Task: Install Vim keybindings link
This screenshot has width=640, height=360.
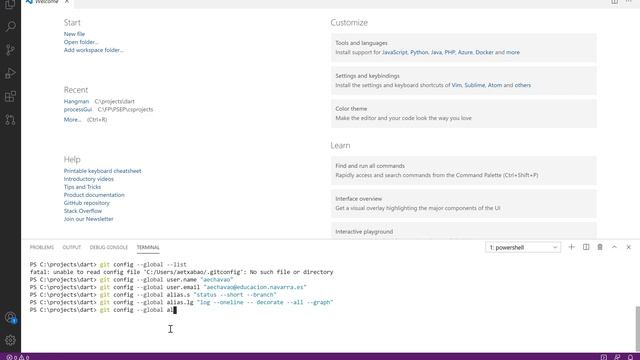Action: click(456, 85)
